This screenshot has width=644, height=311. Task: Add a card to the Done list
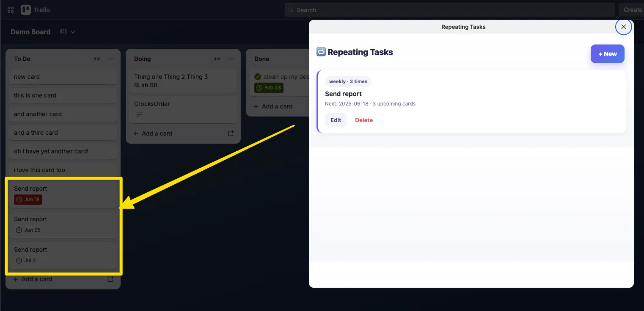[273, 106]
